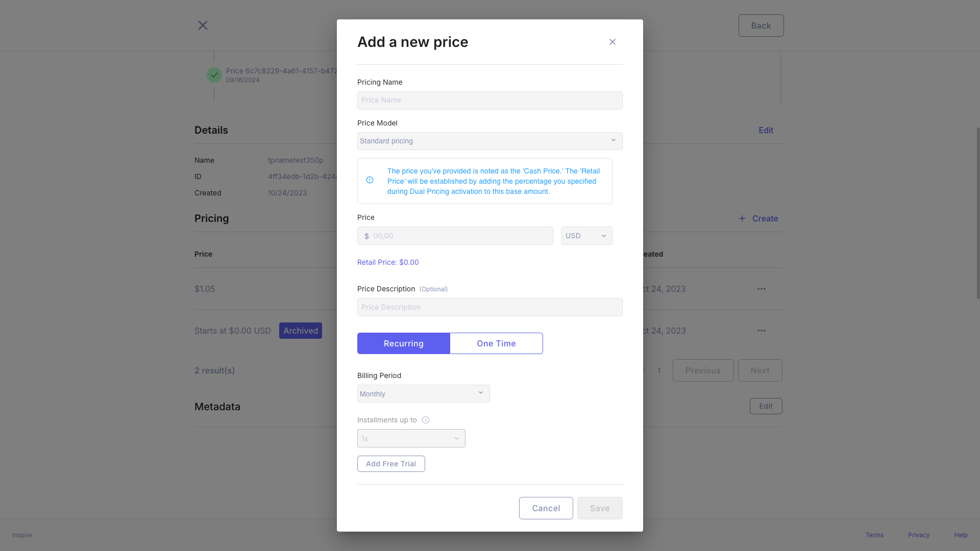Close the Add a new price dialog
The width and height of the screenshot is (980, 551).
[612, 42]
